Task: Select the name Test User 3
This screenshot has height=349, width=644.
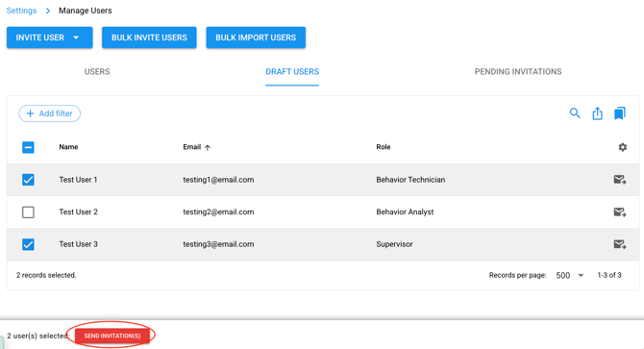Action: tap(78, 244)
